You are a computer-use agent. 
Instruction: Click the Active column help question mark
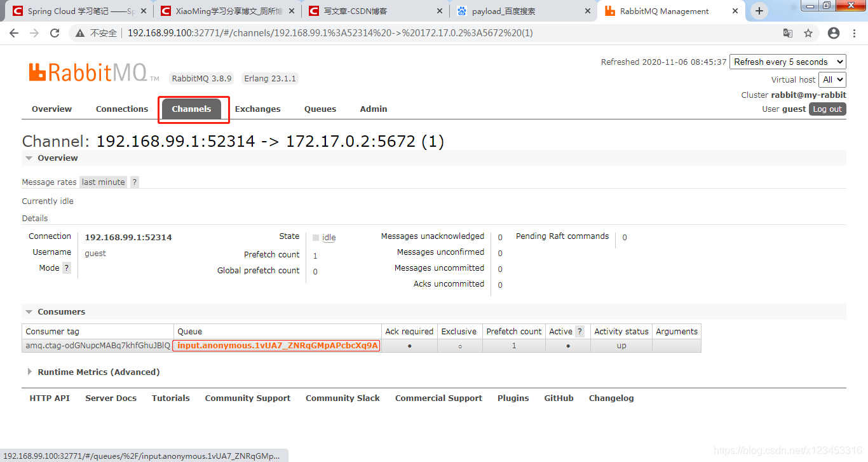[580, 331]
